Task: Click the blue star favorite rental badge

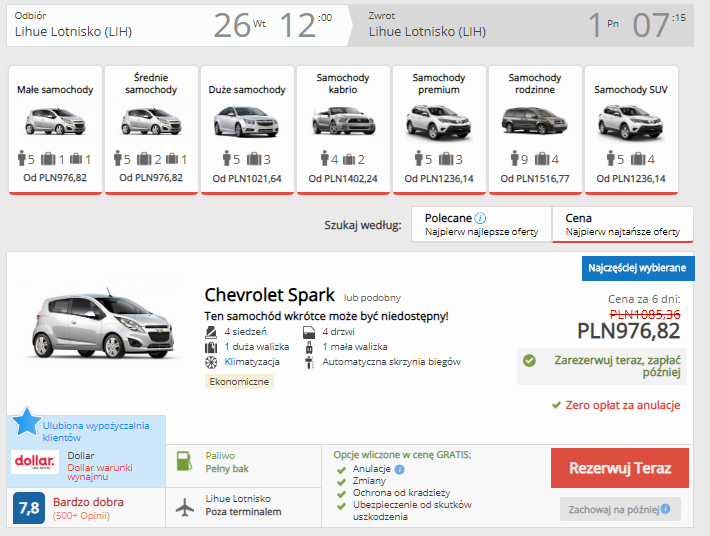Action: tap(28, 424)
